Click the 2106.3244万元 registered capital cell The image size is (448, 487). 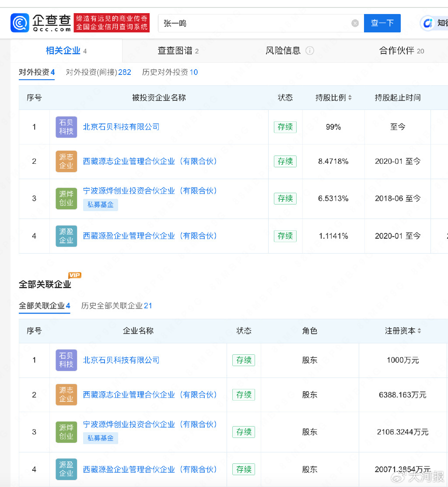[402, 432]
